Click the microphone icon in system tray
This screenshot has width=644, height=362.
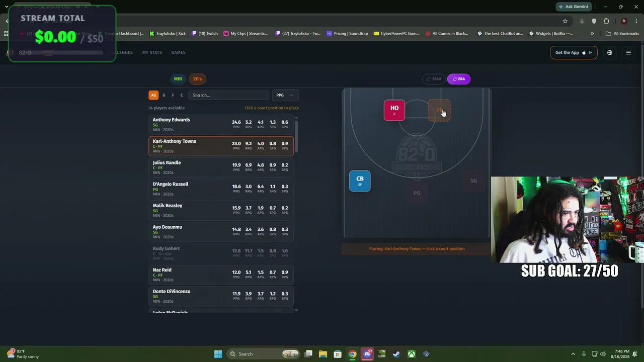pos(584,354)
